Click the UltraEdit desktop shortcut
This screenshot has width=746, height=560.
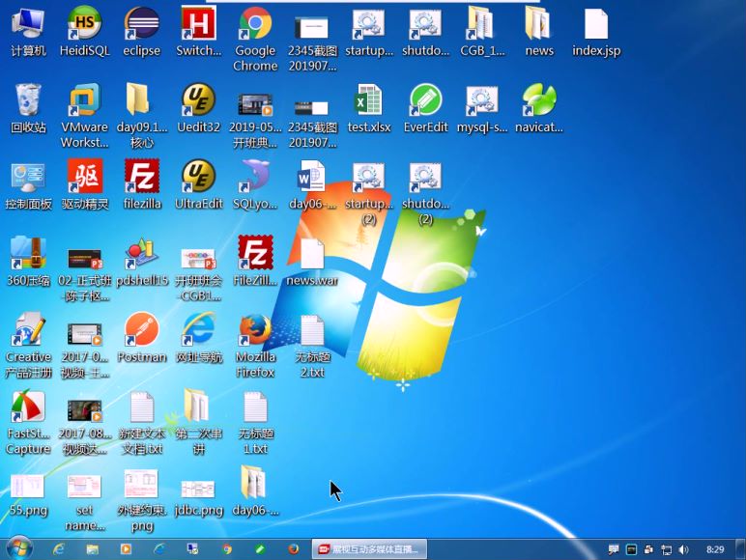198,178
